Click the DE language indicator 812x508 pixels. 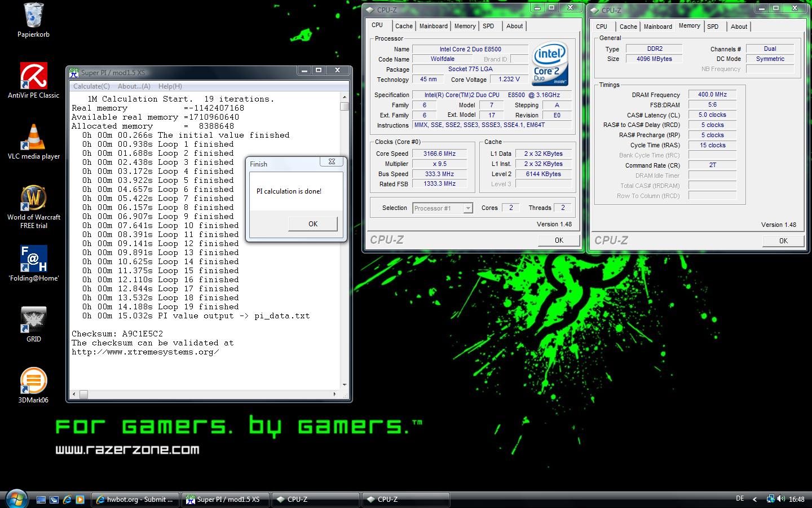tap(740, 498)
